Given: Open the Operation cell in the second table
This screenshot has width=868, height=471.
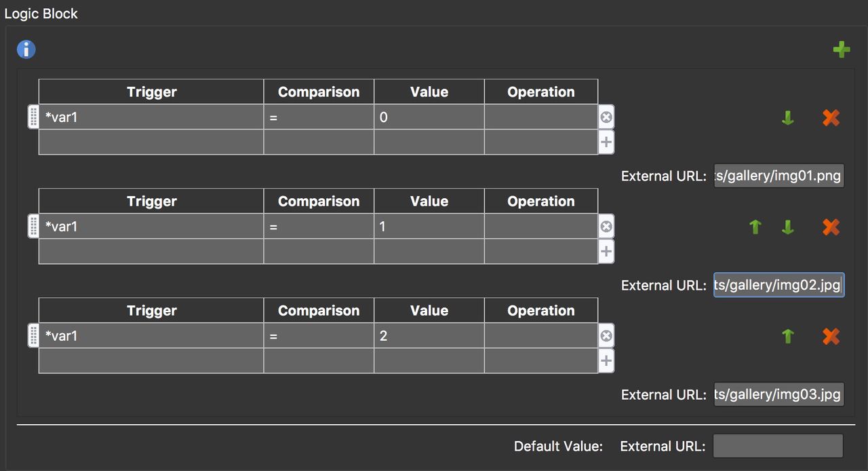Looking at the screenshot, I should pos(540,226).
